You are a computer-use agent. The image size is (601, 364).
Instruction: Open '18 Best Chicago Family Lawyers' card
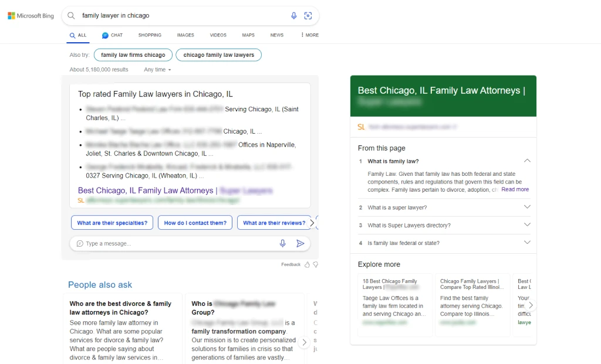395,305
